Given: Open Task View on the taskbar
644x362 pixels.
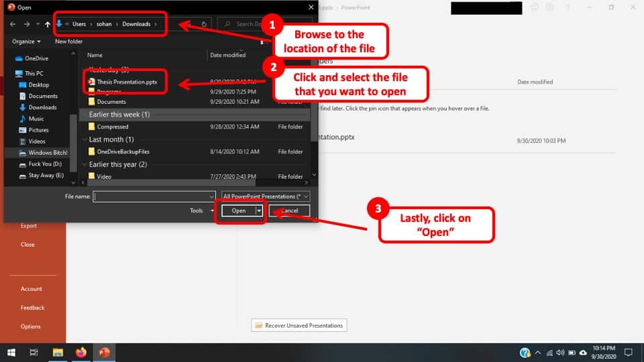Looking at the screenshot, I should point(34,353).
